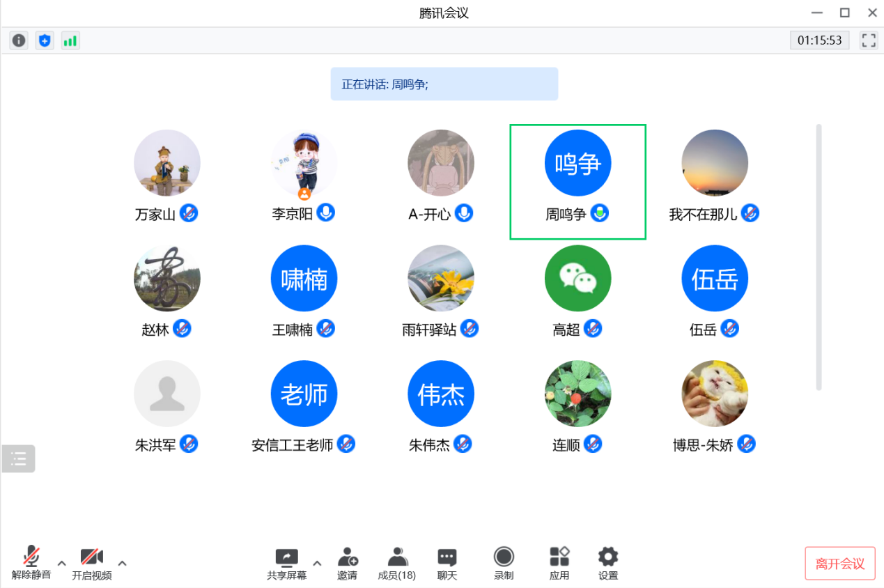Image resolution: width=884 pixels, height=588 pixels.
Task: Click the blue security shield icon
Action: tap(45, 40)
